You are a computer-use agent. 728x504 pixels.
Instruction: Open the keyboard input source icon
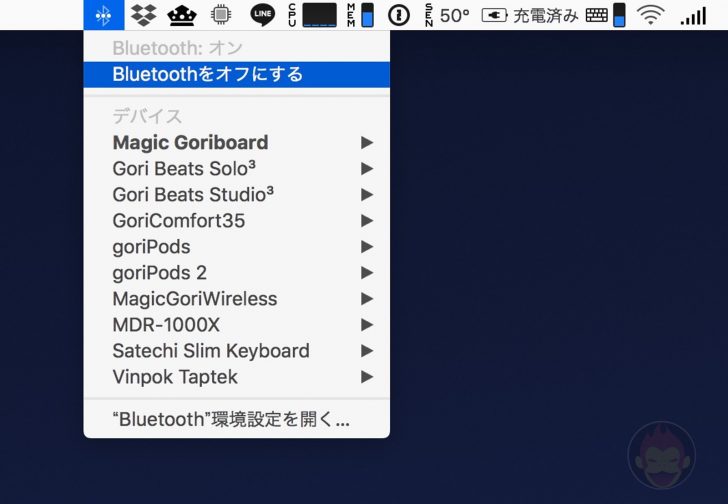click(x=596, y=16)
